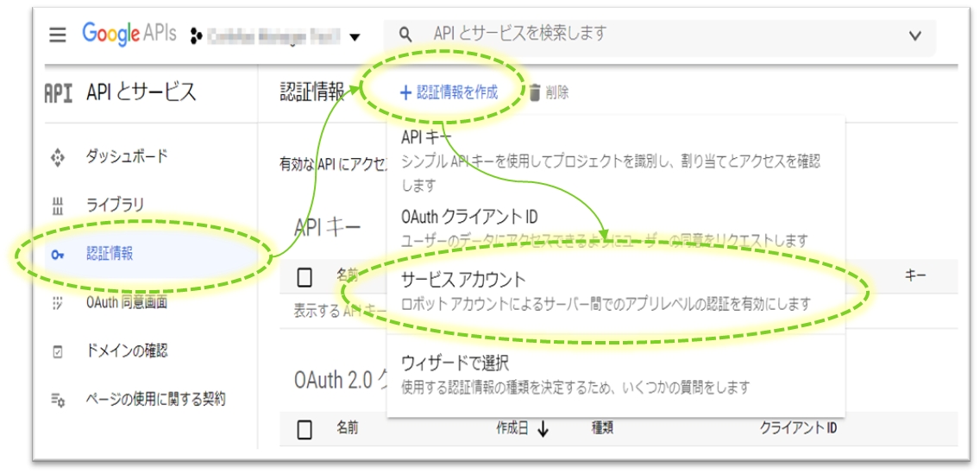Click the search magnifier icon

(405, 35)
